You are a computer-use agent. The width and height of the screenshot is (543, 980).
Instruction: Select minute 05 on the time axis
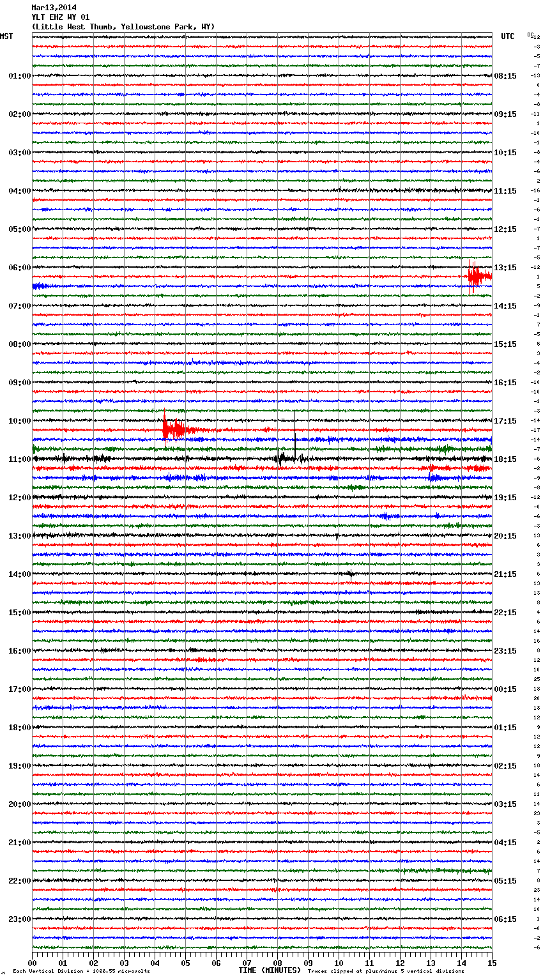click(185, 963)
